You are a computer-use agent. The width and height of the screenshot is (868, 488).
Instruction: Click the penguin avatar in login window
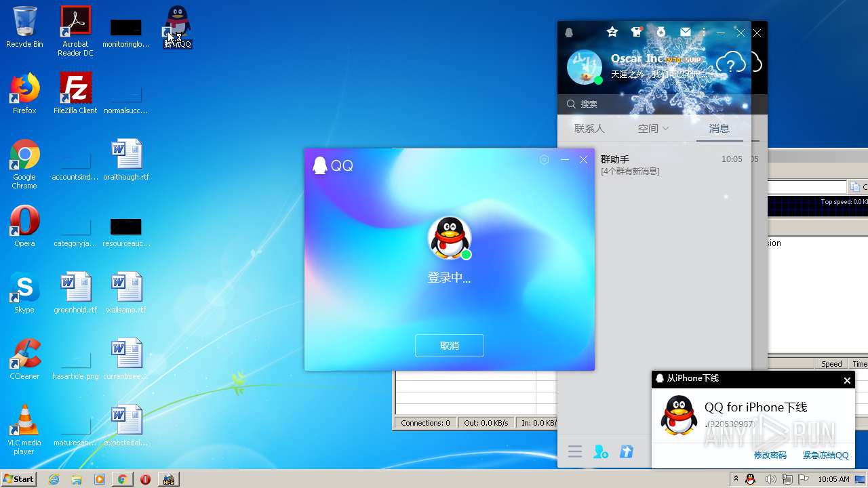450,238
